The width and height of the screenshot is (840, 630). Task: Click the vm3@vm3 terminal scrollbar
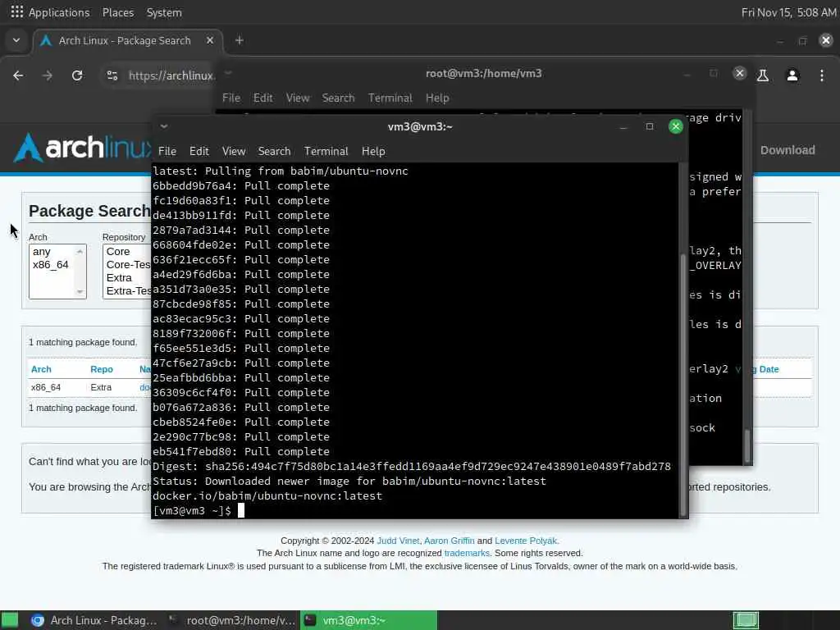click(x=683, y=383)
